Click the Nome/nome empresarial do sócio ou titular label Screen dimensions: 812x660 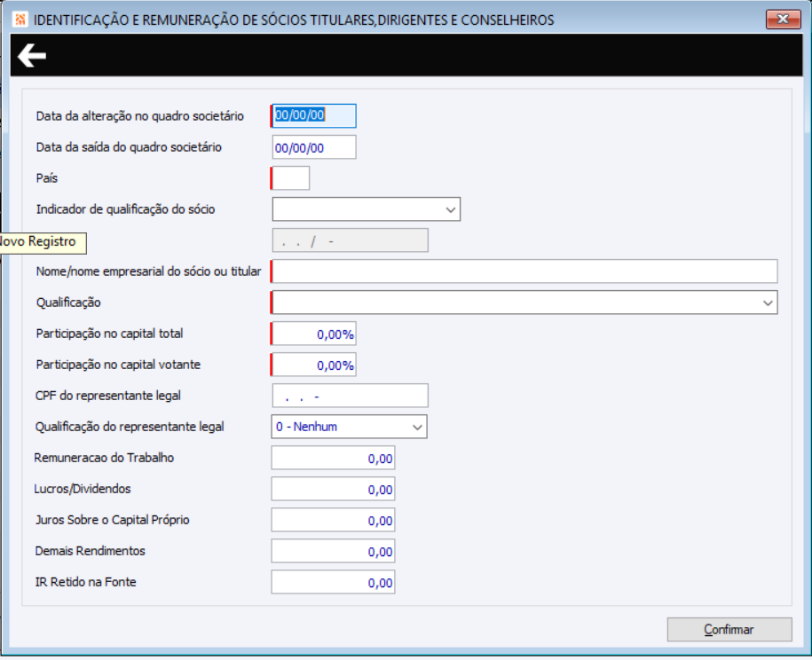pyautogui.click(x=148, y=271)
